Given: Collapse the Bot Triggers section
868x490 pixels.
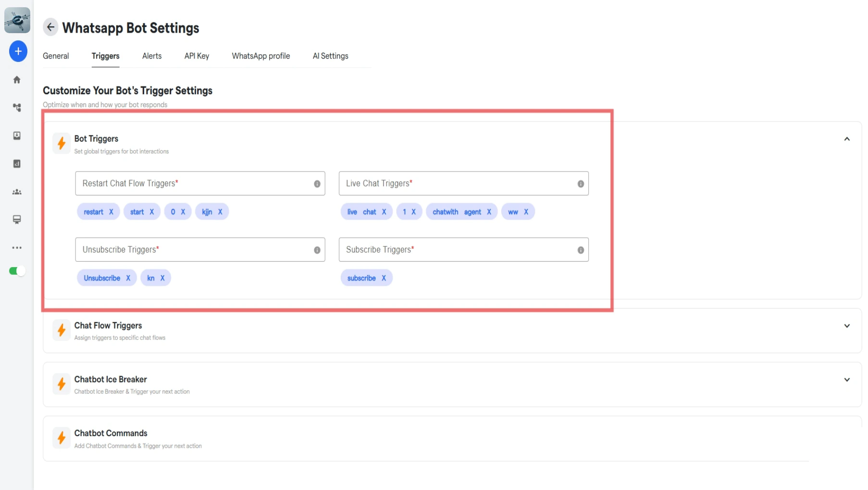Looking at the screenshot, I should click(x=847, y=139).
